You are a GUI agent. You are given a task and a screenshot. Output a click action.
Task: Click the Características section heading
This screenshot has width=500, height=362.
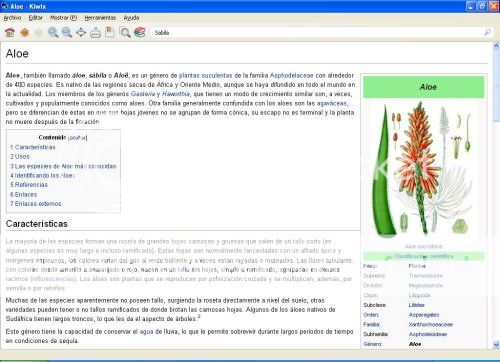pos(37,224)
